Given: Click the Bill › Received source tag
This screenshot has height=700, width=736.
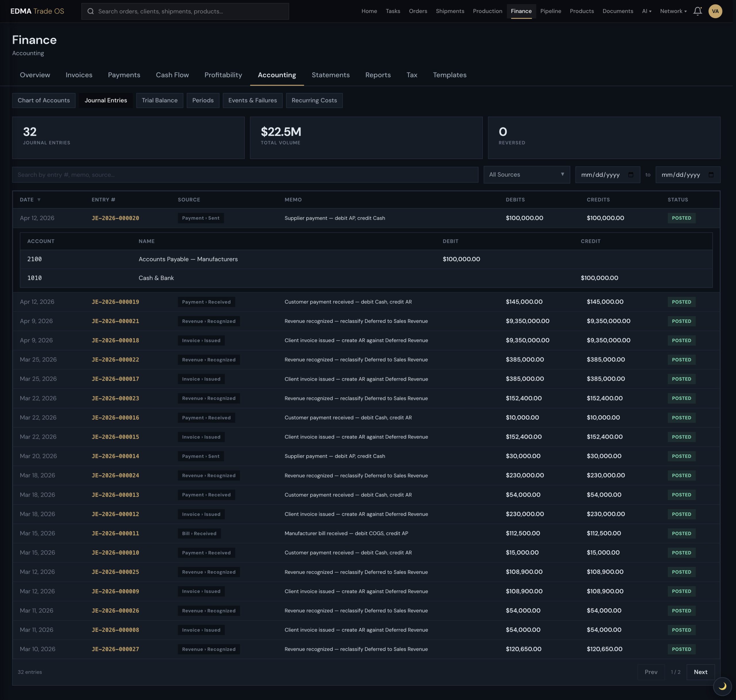Looking at the screenshot, I should pyautogui.click(x=199, y=533).
